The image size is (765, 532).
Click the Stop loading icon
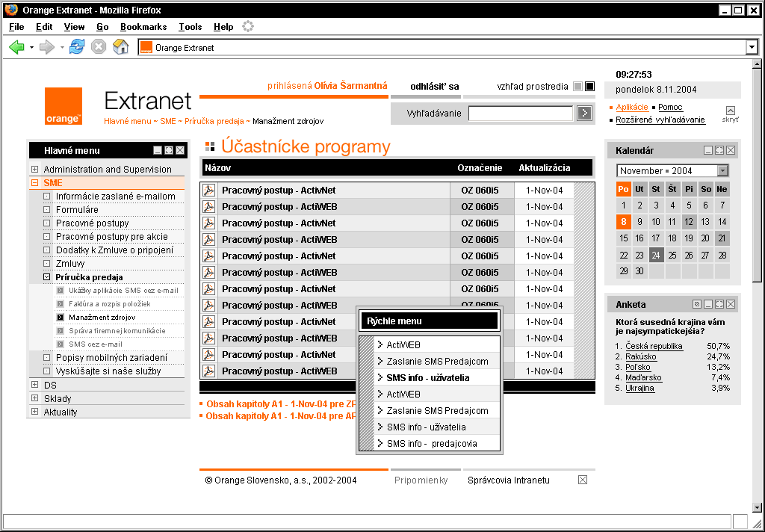[99, 47]
